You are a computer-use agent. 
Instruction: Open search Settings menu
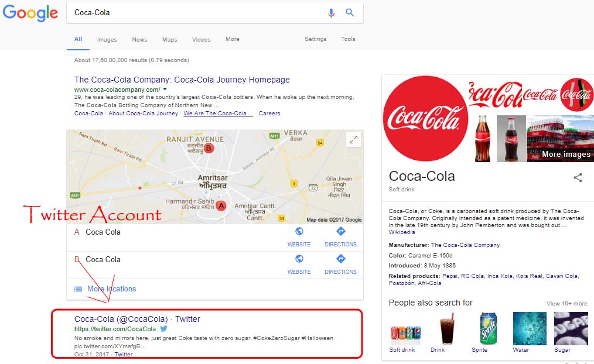(315, 39)
